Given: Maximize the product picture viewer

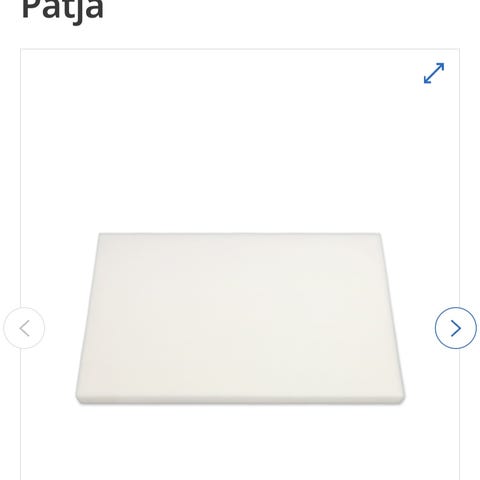Looking at the screenshot, I should click(434, 73).
